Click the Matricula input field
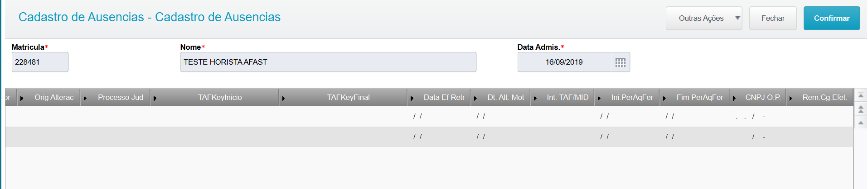The image size is (868, 189). point(40,62)
